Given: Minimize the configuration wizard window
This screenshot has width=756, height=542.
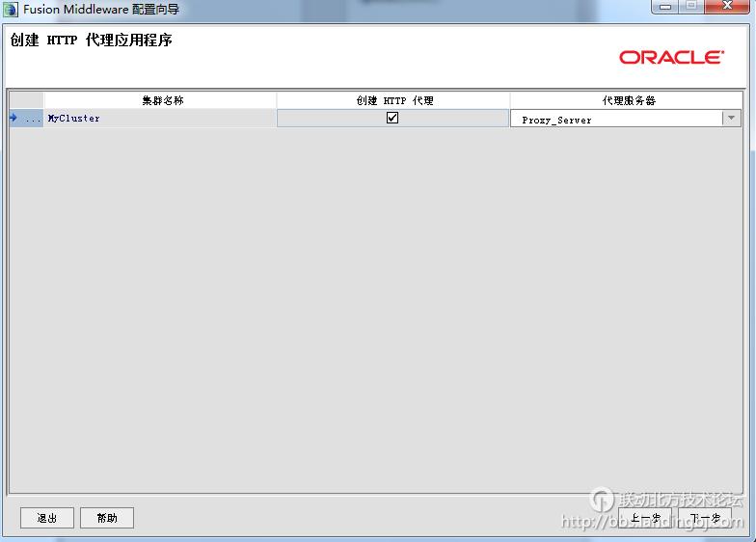Looking at the screenshot, I should point(665,7).
